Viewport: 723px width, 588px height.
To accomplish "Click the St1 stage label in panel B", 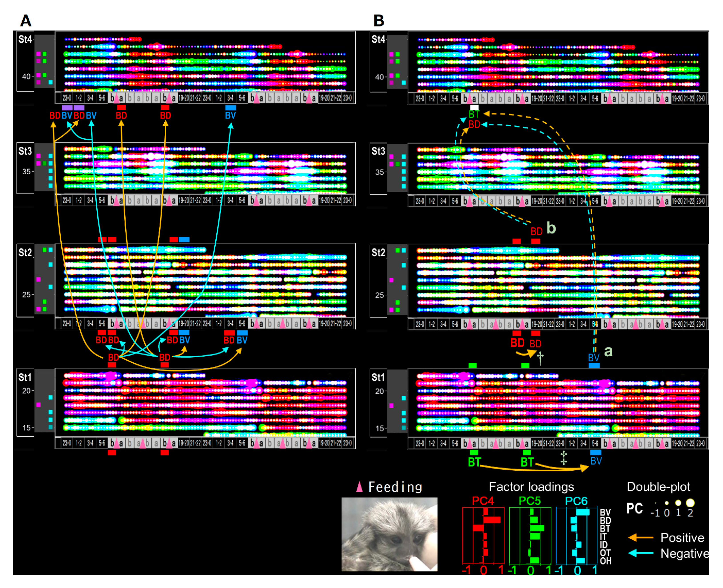I will pos(378,377).
